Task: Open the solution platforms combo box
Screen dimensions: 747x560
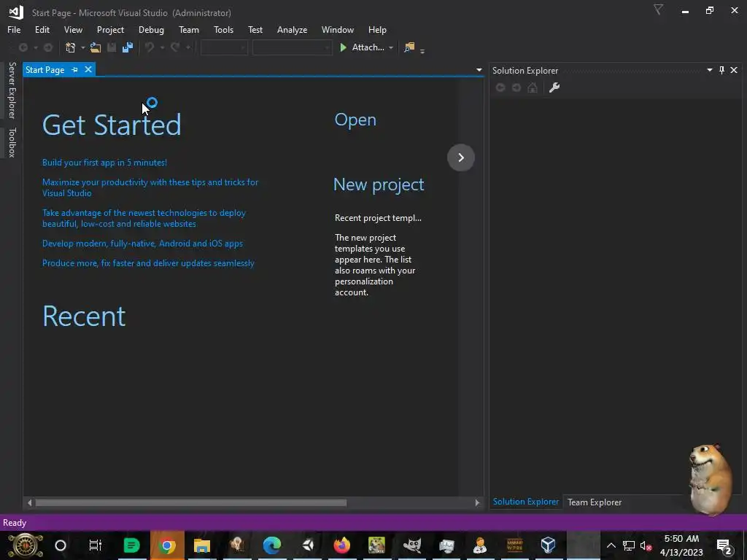Action: tap(292, 47)
